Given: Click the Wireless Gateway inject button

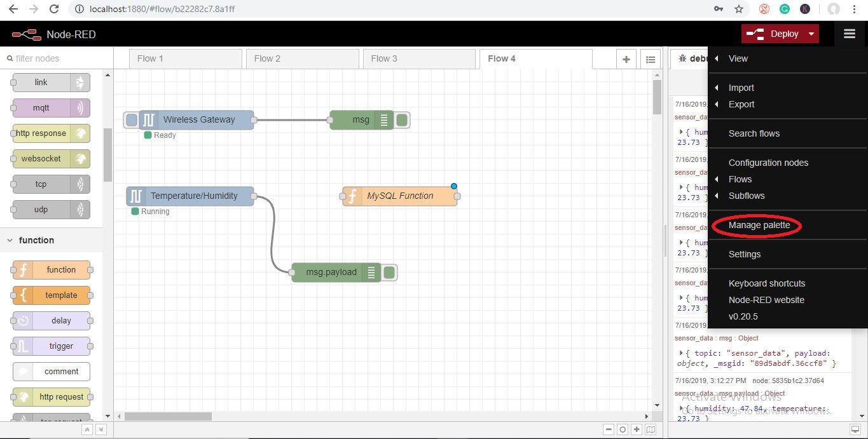Looking at the screenshot, I should 132,119.
